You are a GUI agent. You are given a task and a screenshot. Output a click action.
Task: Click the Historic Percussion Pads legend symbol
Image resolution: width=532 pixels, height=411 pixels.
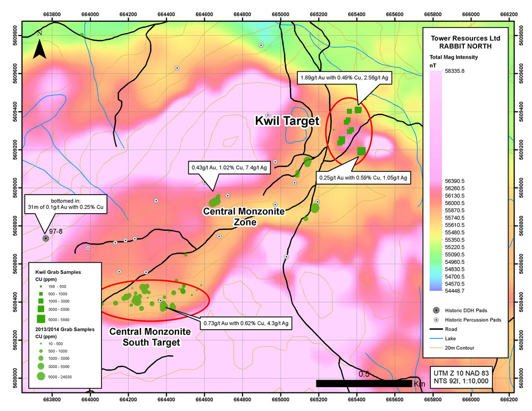437,320
